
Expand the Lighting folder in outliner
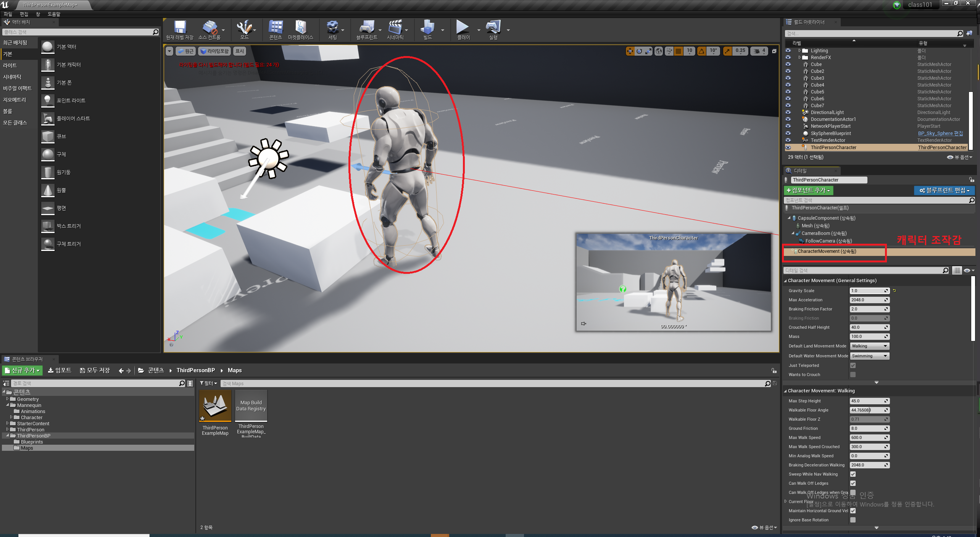coord(799,50)
